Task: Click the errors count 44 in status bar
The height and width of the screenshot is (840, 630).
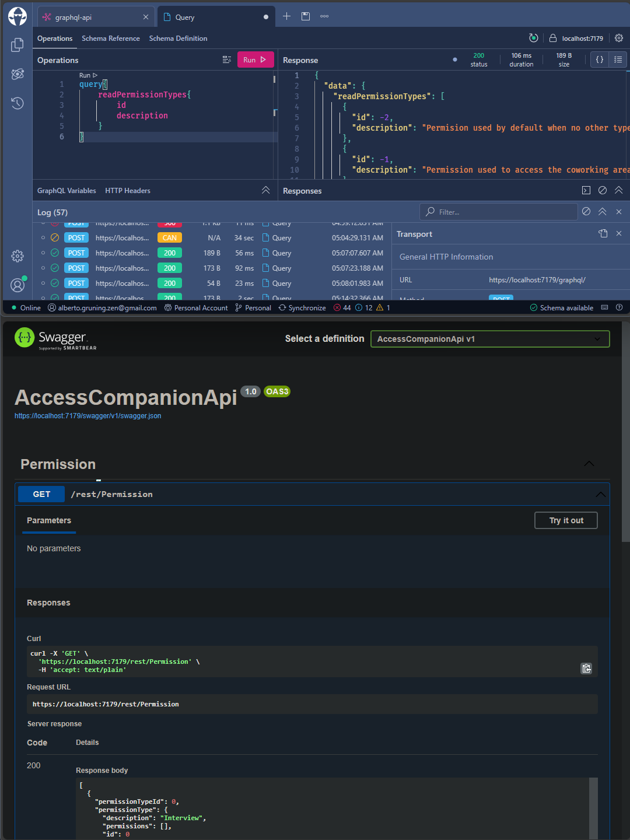Action: click(x=342, y=308)
